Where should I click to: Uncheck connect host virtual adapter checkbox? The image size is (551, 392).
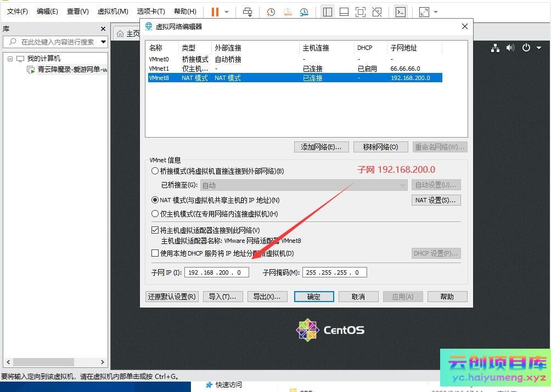155,230
